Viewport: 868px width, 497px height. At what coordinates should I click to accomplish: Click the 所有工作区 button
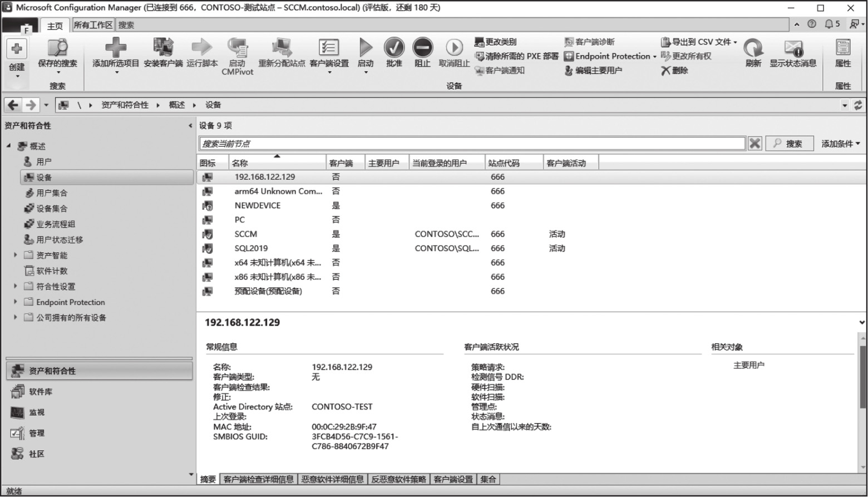pos(93,24)
